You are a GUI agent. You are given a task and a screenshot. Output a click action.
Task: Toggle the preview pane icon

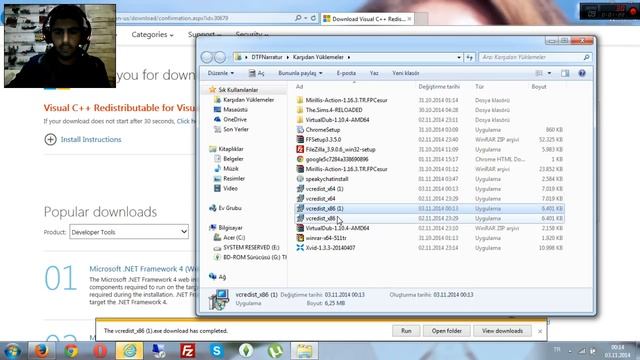click(x=565, y=73)
